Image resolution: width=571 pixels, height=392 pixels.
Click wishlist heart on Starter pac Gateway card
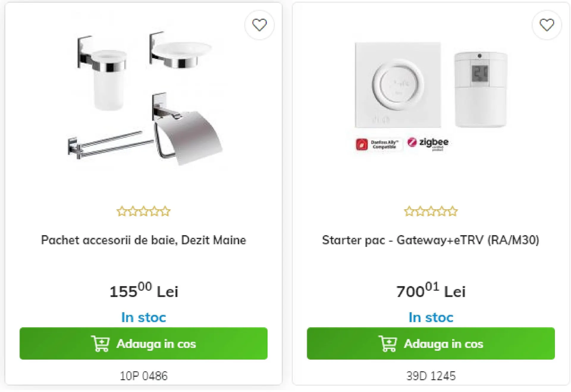(x=547, y=25)
